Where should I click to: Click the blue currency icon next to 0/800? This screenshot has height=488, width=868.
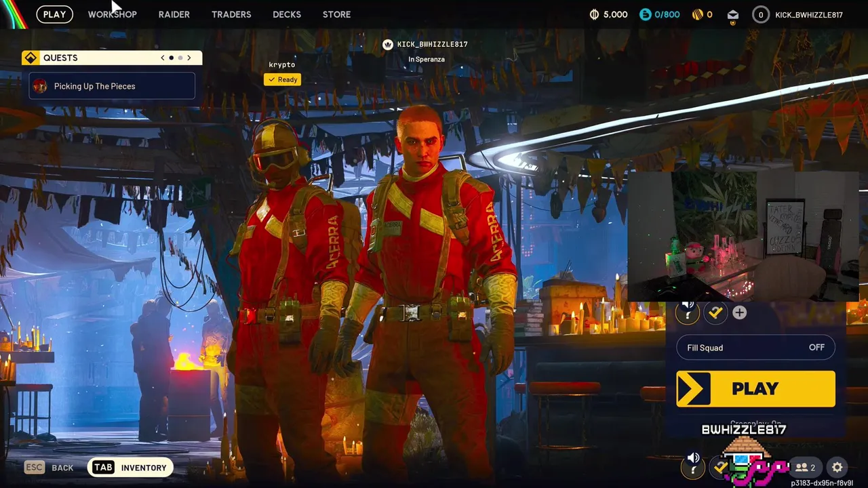[x=646, y=14]
